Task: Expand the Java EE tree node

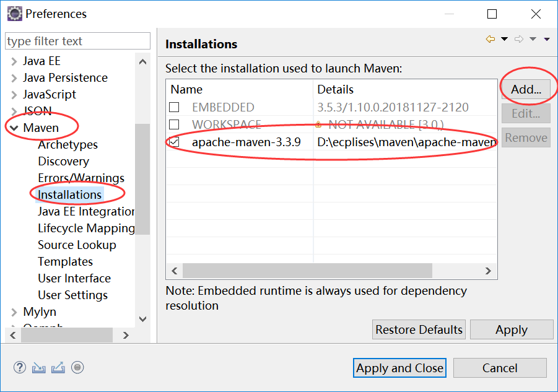Action: (14, 61)
